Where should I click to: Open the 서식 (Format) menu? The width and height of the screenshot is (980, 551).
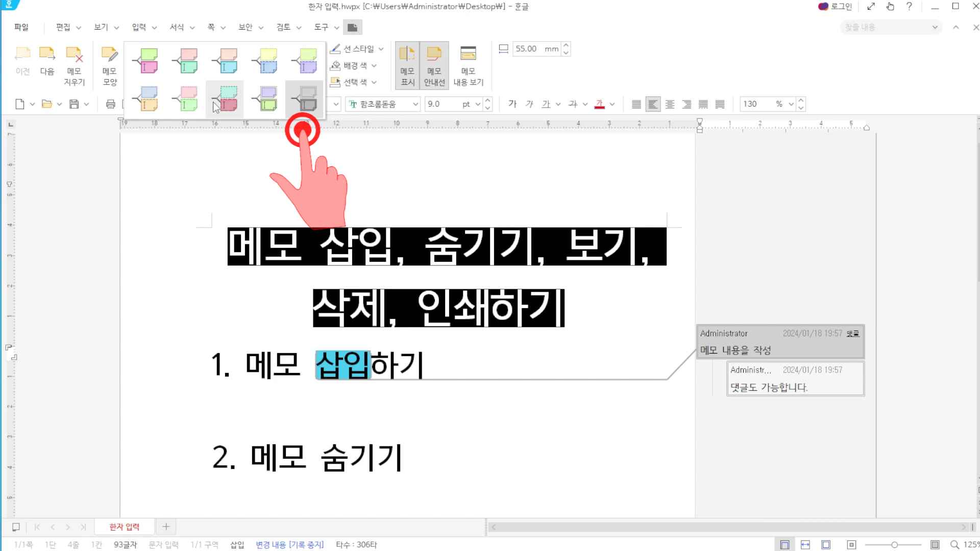click(177, 27)
